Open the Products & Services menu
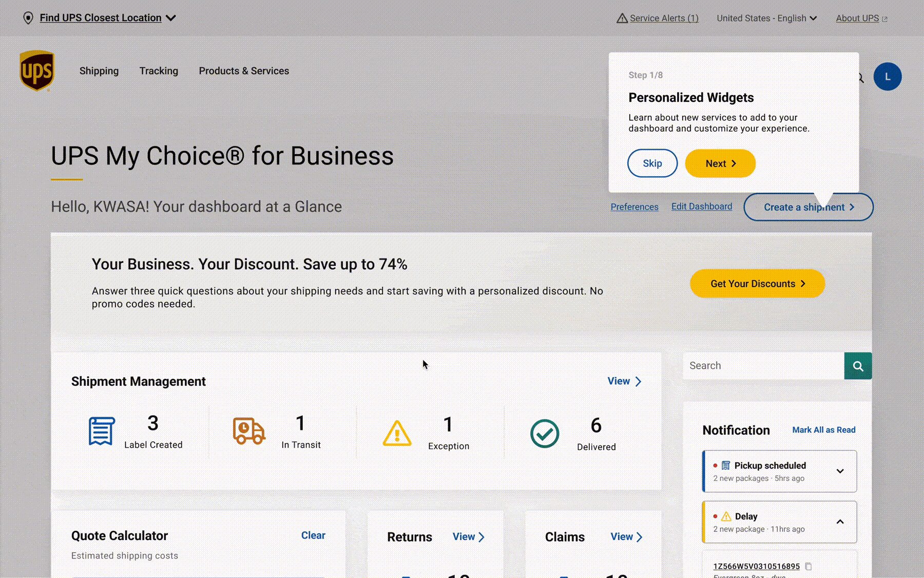 click(x=244, y=71)
